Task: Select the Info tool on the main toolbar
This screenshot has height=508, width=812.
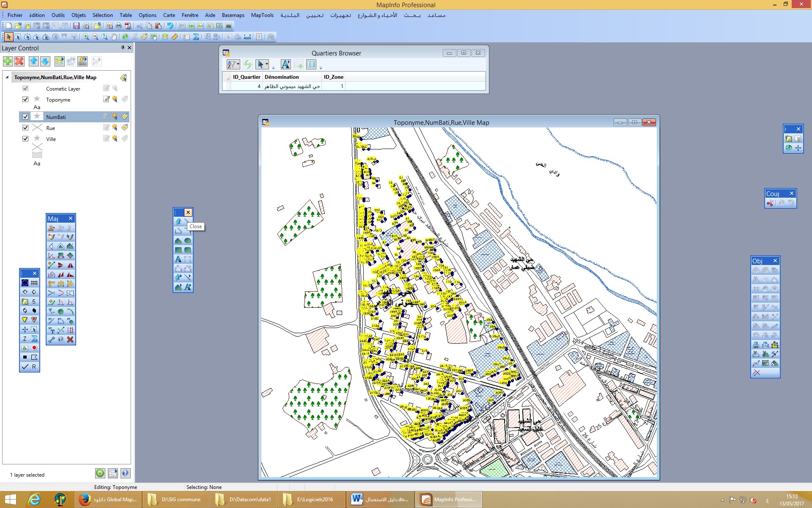Action: (125, 37)
